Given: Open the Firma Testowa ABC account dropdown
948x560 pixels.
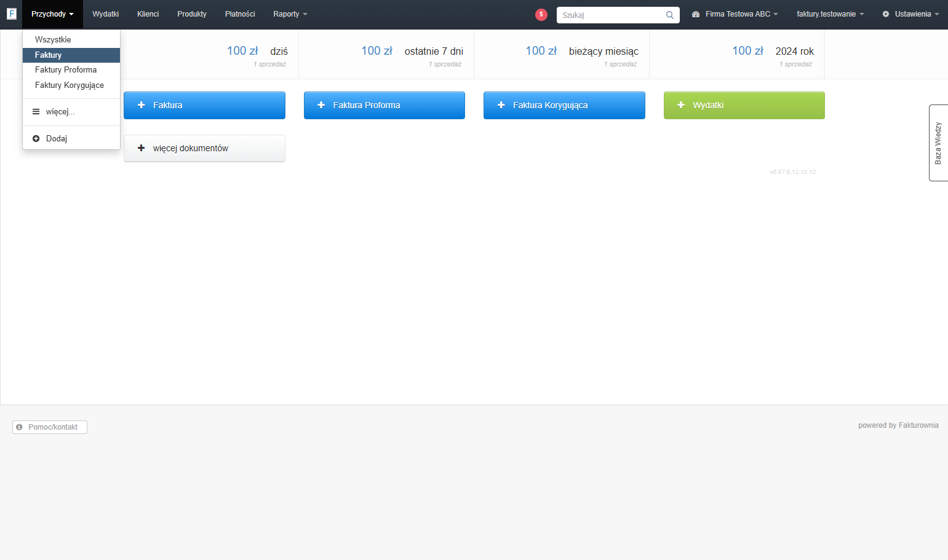Looking at the screenshot, I should pos(735,14).
